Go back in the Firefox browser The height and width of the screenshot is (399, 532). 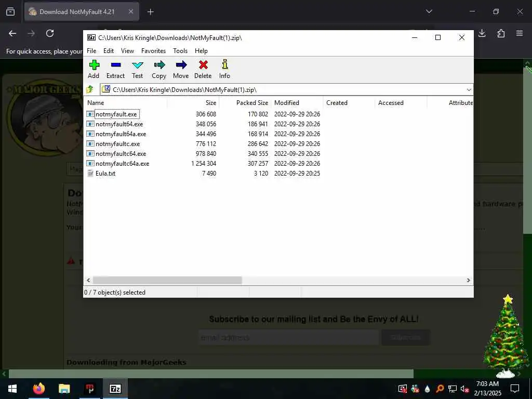coord(12,33)
